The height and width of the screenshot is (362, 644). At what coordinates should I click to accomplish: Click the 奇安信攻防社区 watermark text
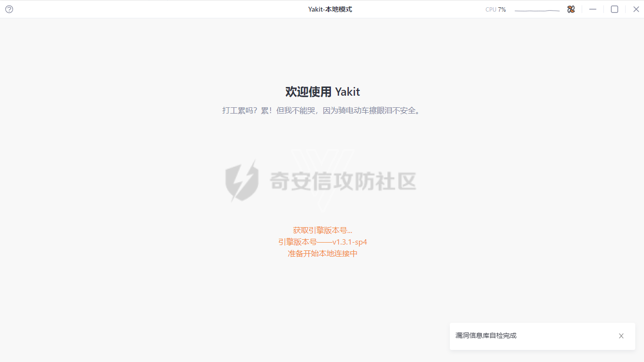pos(343,181)
